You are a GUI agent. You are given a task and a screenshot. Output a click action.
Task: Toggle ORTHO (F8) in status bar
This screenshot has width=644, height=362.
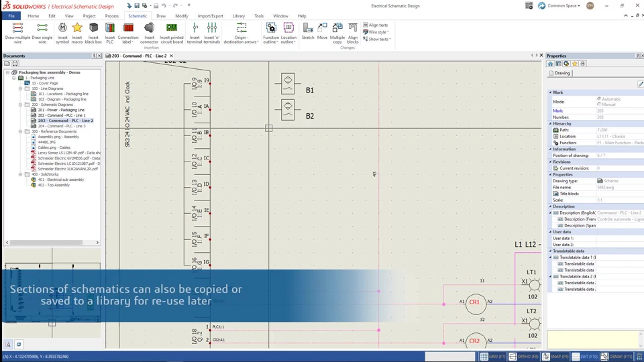pyautogui.click(x=524, y=356)
